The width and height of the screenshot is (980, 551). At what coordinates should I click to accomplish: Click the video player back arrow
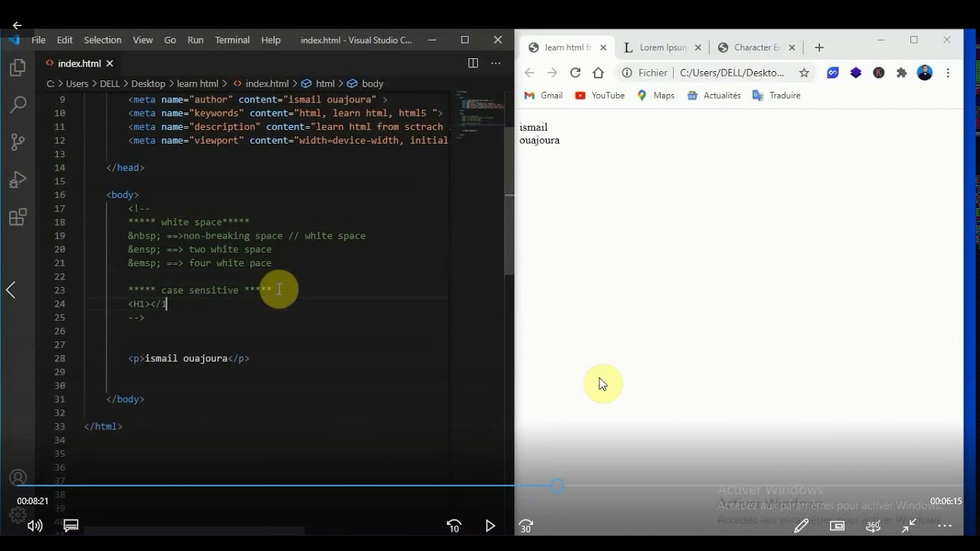[17, 25]
